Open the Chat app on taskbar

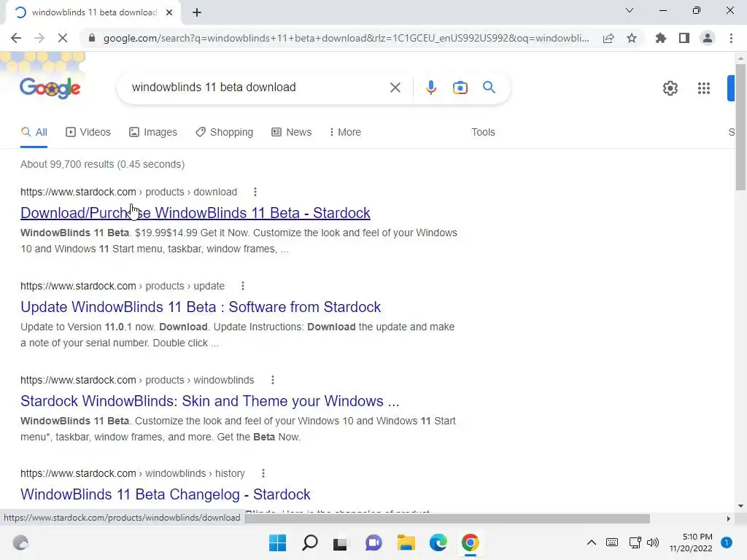(x=373, y=542)
